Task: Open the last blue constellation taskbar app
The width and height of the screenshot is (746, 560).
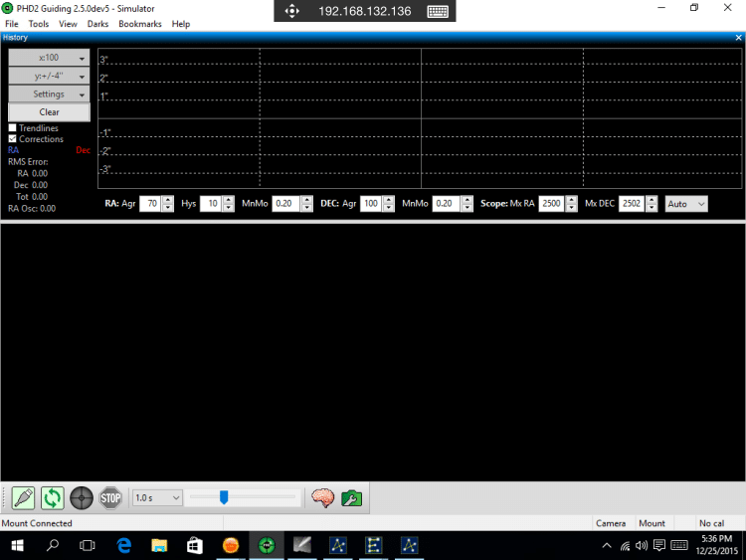Action: click(409, 545)
